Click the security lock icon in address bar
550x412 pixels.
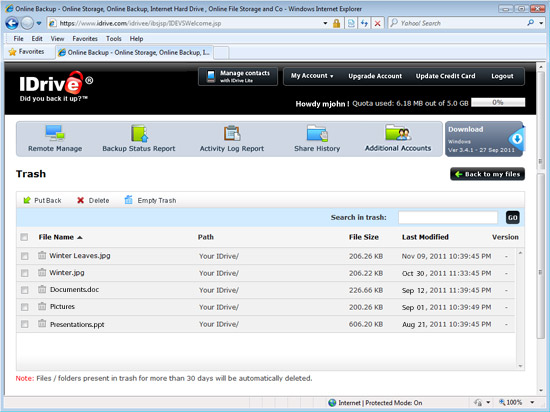coord(336,23)
